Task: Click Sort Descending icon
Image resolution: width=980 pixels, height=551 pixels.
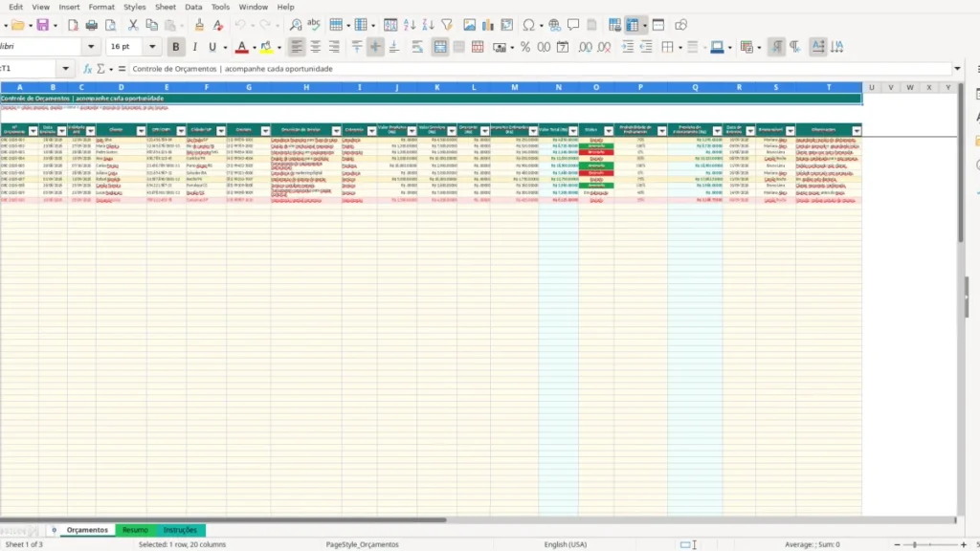Action: (x=428, y=25)
